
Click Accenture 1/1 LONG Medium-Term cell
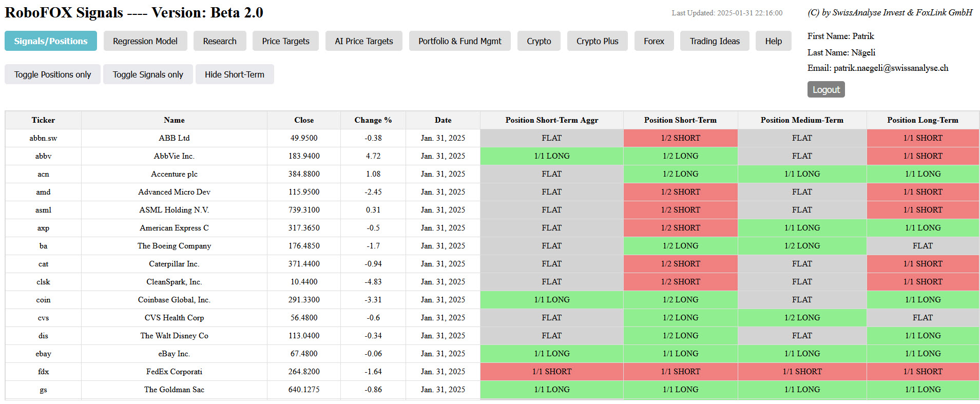tap(802, 174)
